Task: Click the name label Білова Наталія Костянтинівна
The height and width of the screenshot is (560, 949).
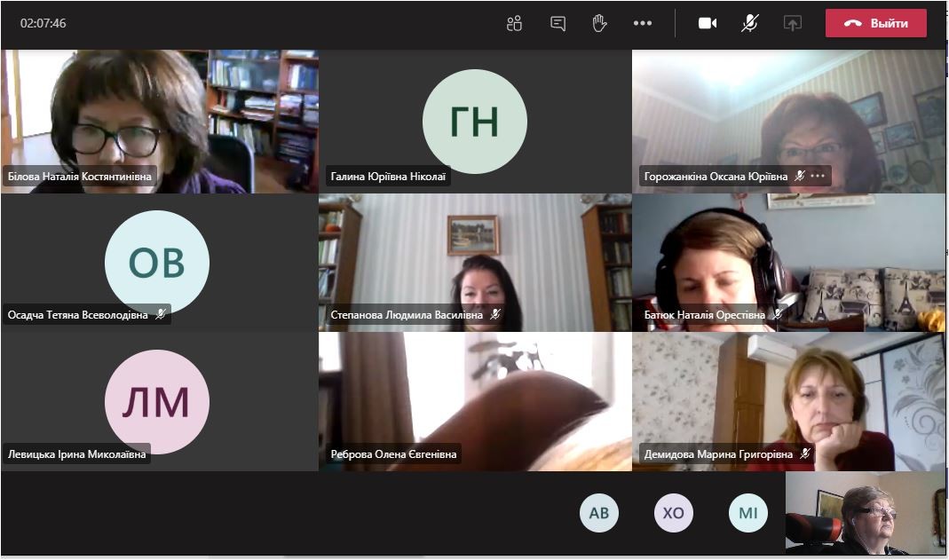Action: (x=79, y=176)
